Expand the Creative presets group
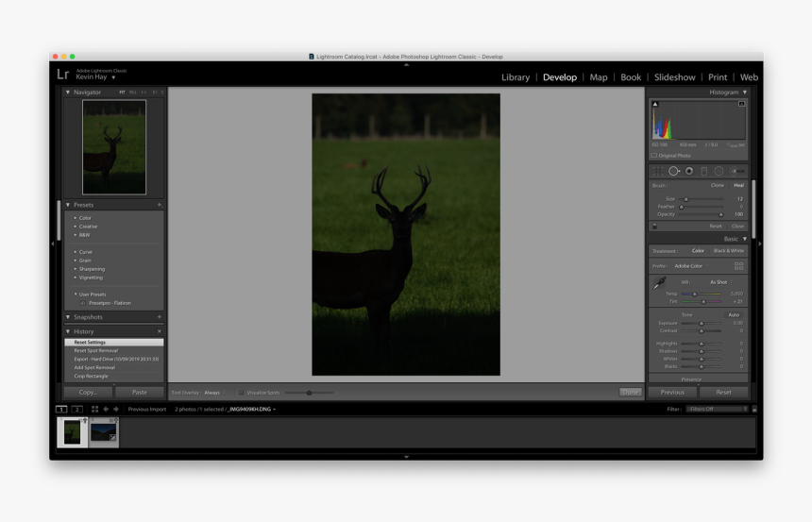Screen dimensions: 812x522 click(76, 227)
